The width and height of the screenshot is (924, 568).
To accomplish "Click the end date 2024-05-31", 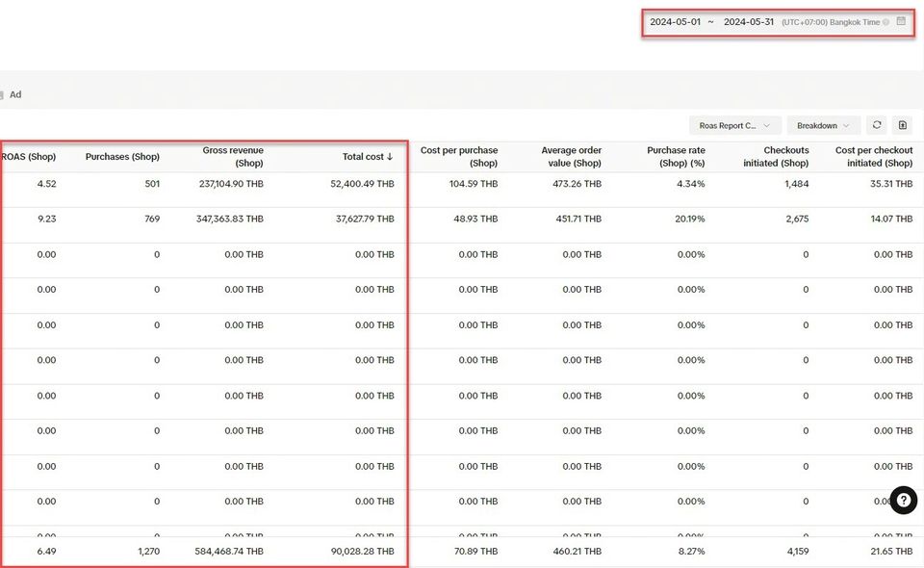I will tap(749, 22).
